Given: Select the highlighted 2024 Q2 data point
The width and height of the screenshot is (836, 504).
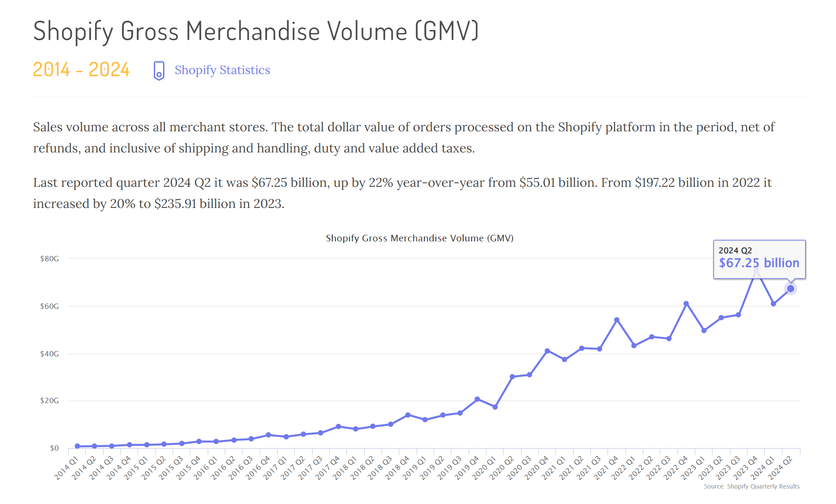Looking at the screenshot, I should click(790, 289).
